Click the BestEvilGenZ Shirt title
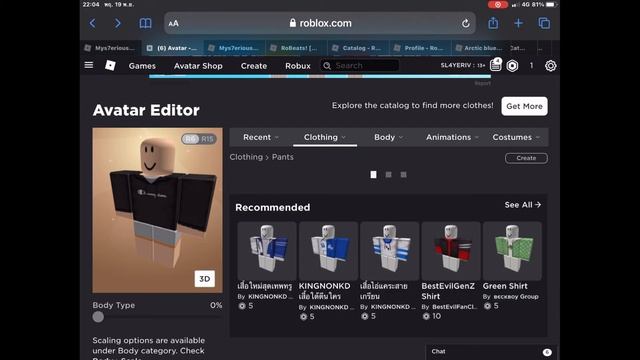This screenshot has height=360, width=640. [448, 291]
